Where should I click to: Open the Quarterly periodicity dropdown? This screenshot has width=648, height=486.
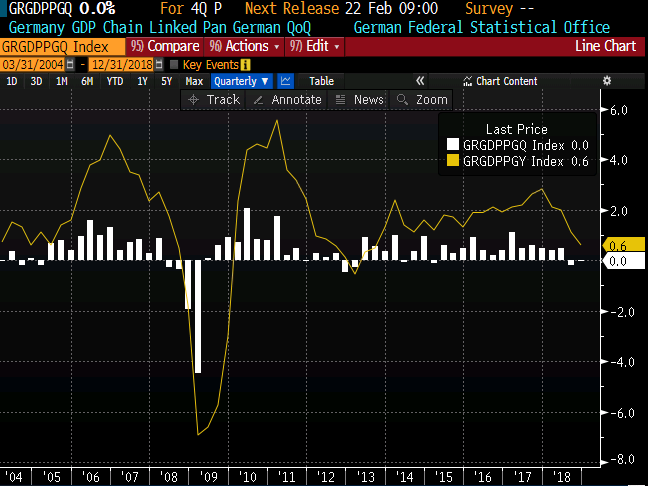click(x=241, y=81)
